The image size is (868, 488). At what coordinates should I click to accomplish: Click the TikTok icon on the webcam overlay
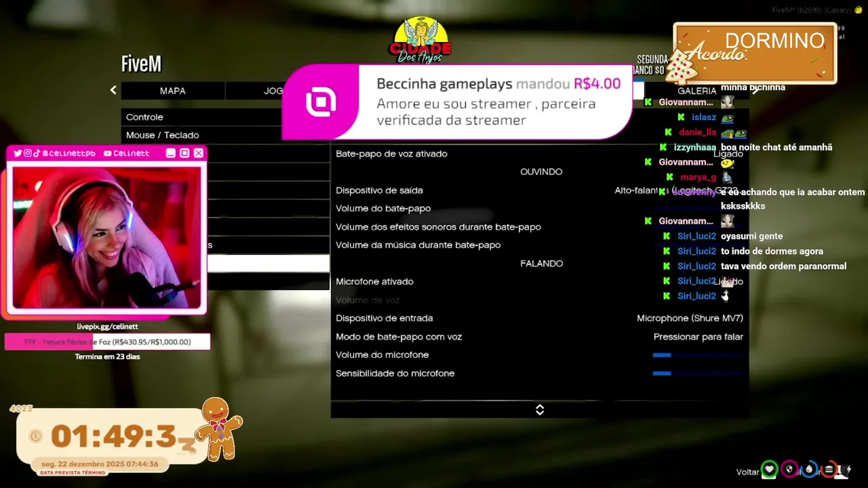pos(37,153)
